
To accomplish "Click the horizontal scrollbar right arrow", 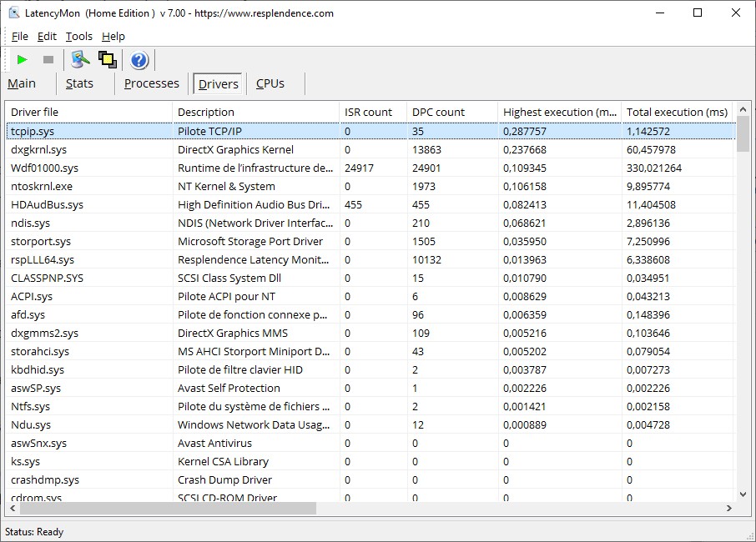I will 728,508.
